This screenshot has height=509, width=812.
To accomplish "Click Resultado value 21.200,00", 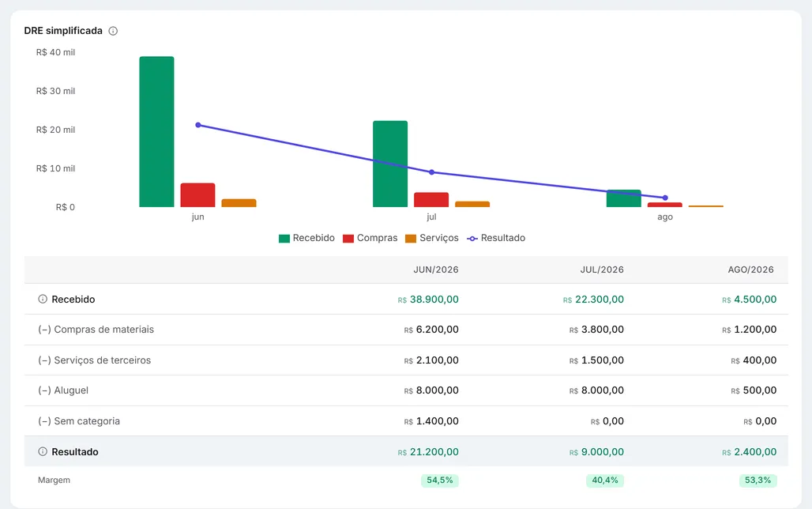I will 428,451.
